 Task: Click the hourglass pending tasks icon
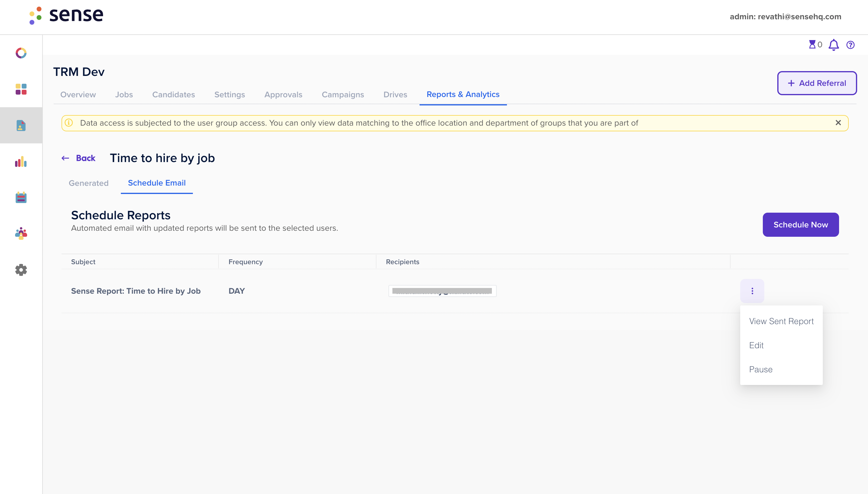(x=812, y=45)
